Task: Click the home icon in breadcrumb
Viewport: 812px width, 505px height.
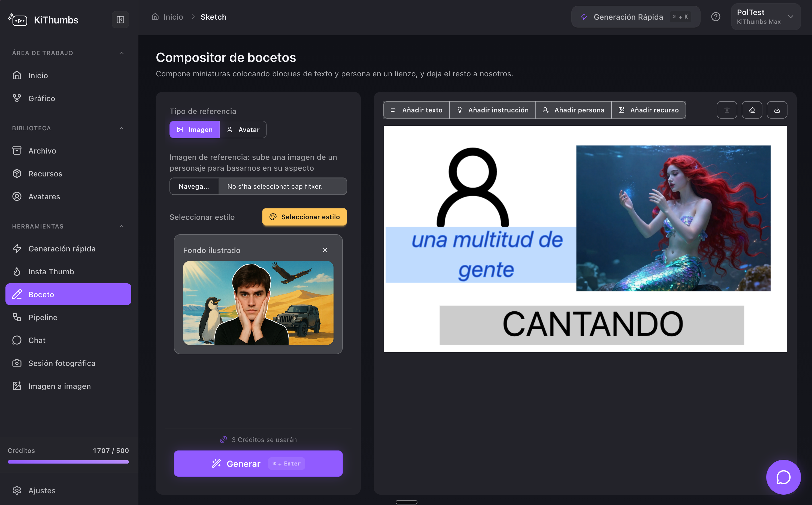Action: (155, 17)
